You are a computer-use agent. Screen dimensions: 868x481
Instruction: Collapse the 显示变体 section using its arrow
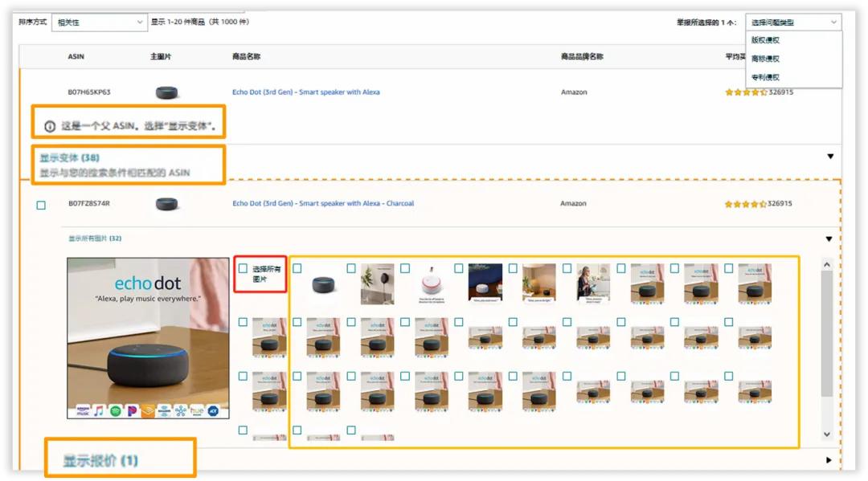(x=830, y=157)
